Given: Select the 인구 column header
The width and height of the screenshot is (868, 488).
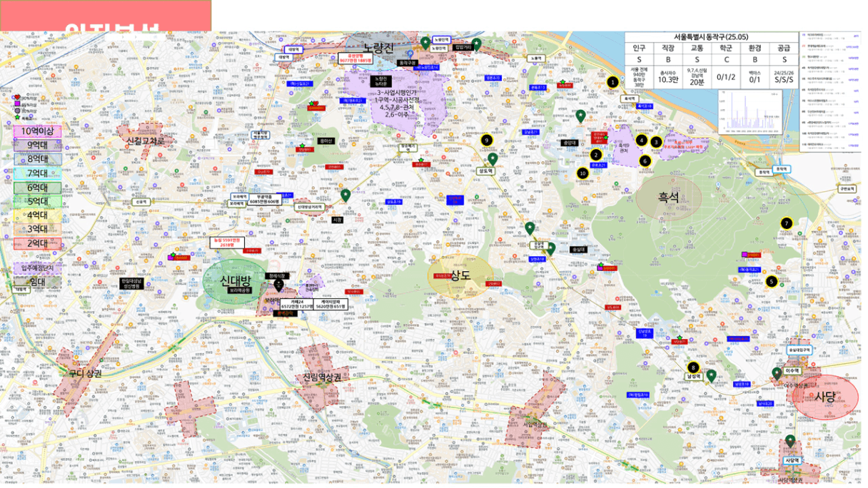Looking at the screenshot, I should (640, 48).
